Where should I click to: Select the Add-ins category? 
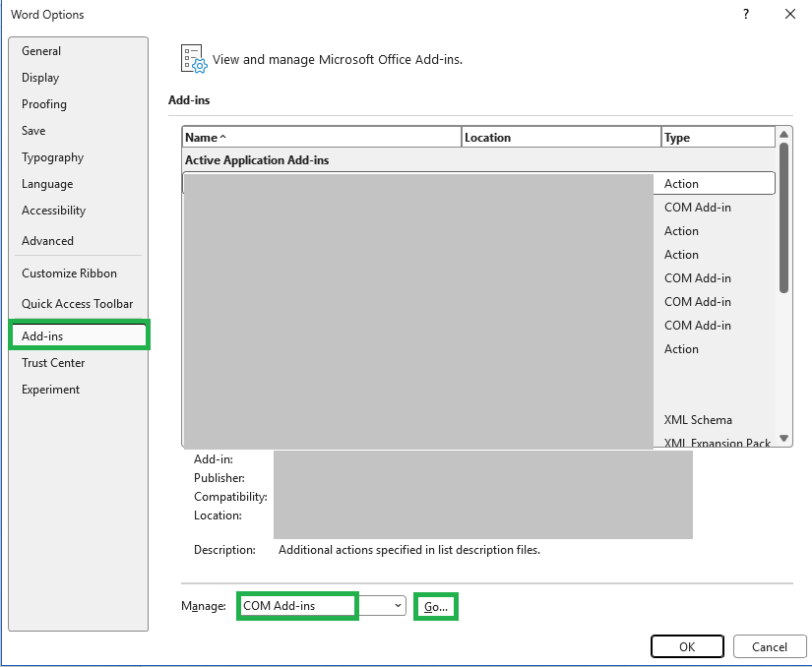(79, 335)
